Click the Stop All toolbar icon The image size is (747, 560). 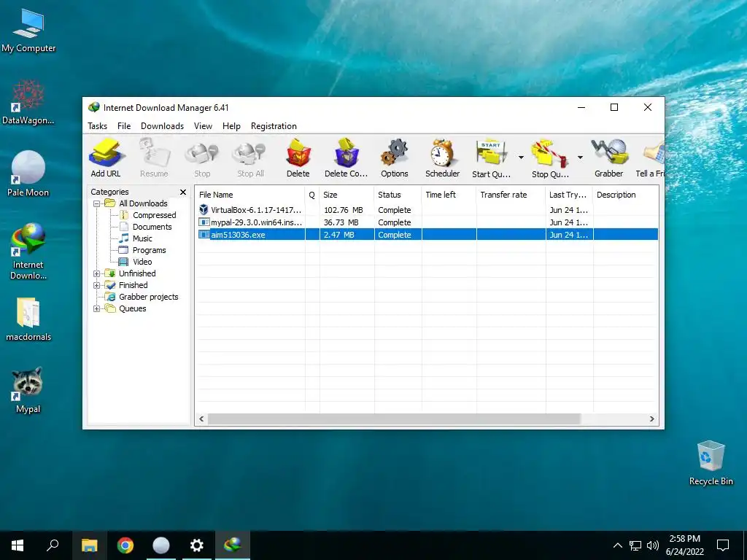(x=251, y=158)
